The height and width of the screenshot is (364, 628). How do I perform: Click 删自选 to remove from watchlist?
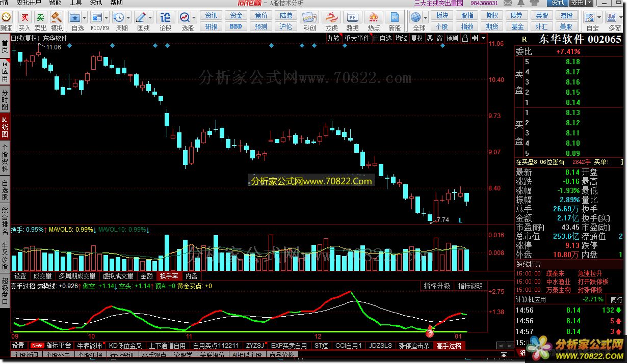[383, 38]
